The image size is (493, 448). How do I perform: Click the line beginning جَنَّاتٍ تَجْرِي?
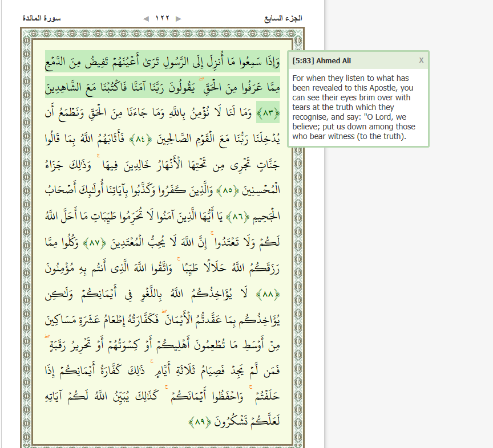tap(163, 164)
